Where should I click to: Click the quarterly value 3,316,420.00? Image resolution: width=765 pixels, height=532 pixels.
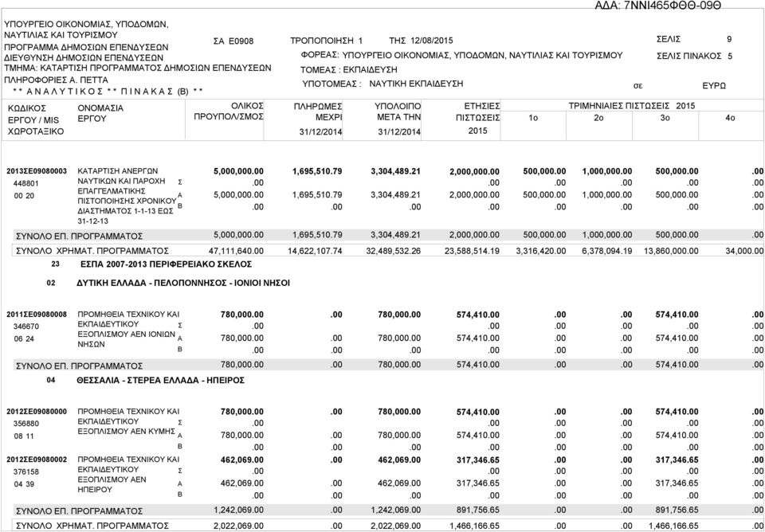coord(541,251)
